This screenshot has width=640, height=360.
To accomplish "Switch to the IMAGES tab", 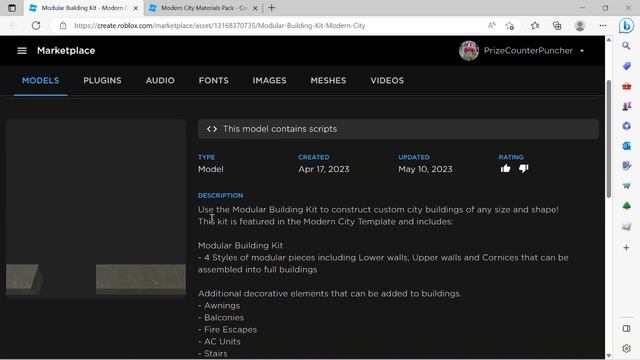I will click(269, 81).
